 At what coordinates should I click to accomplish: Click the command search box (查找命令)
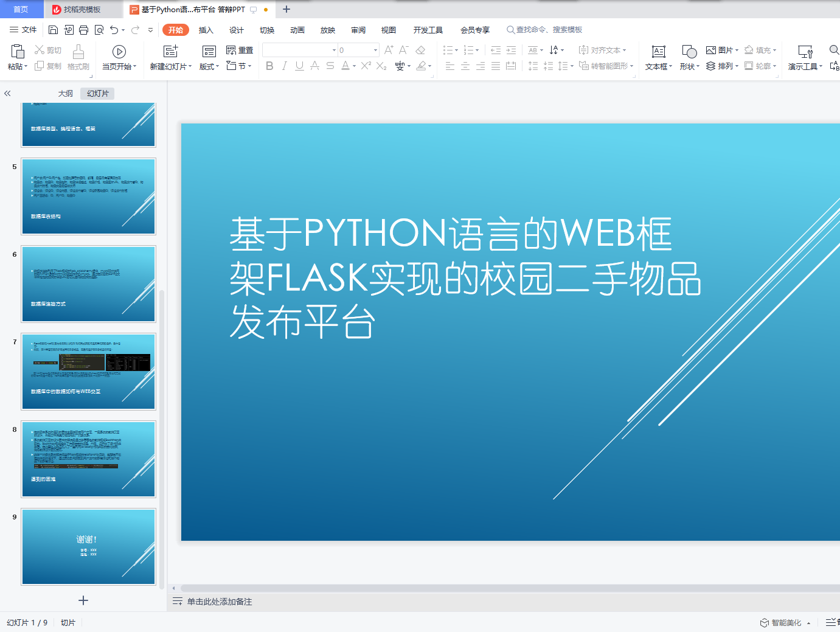tap(544, 30)
